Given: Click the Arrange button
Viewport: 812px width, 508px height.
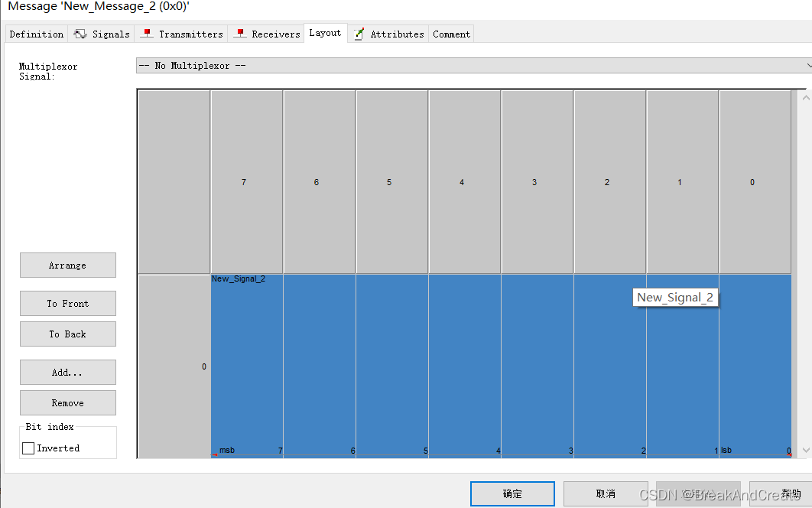Looking at the screenshot, I should click(68, 265).
